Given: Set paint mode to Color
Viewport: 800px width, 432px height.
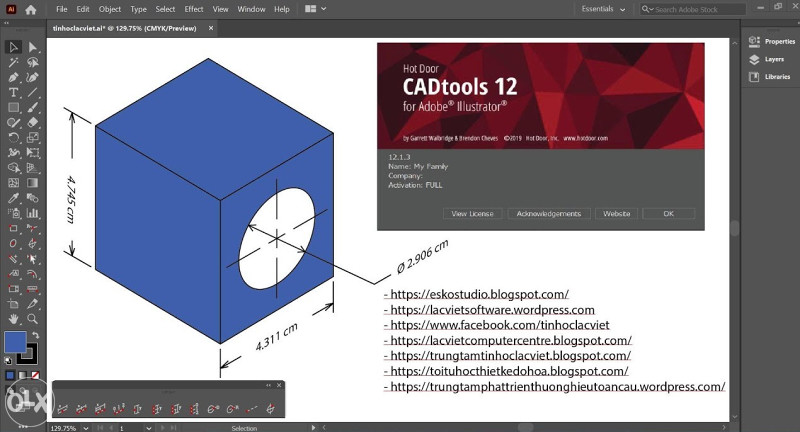Looking at the screenshot, I should point(10,375).
